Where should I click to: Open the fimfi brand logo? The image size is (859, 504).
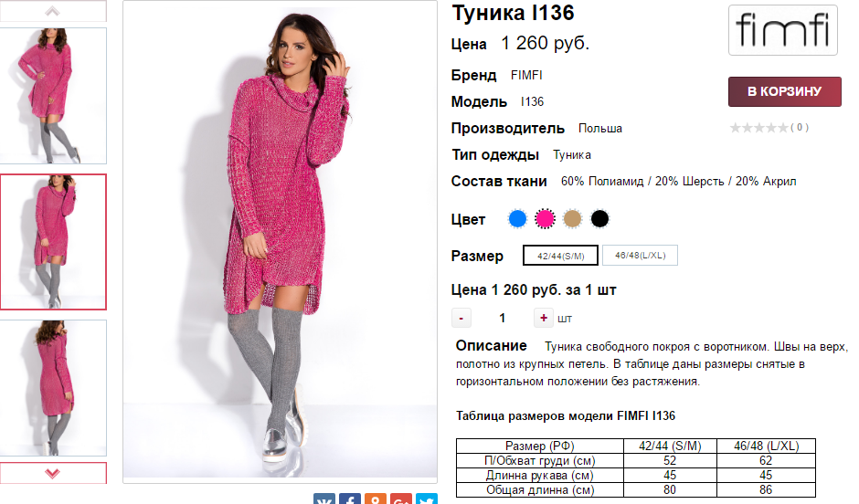(783, 30)
